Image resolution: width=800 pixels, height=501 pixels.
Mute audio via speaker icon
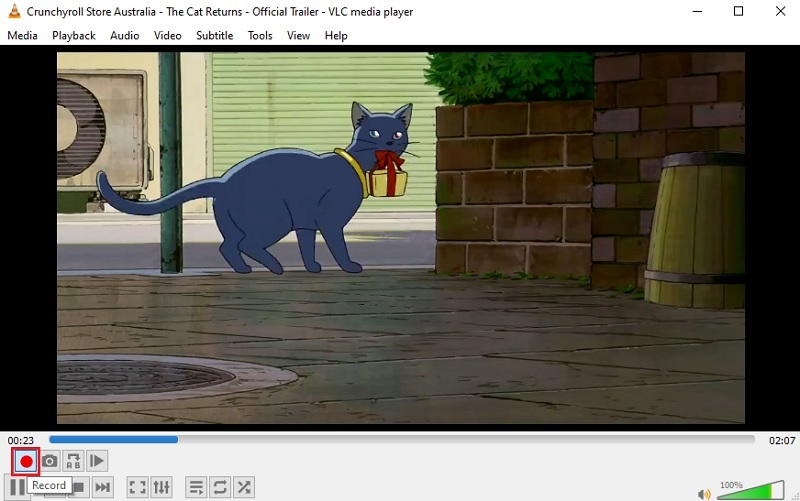pyautogui.click(x=705, y=493)
